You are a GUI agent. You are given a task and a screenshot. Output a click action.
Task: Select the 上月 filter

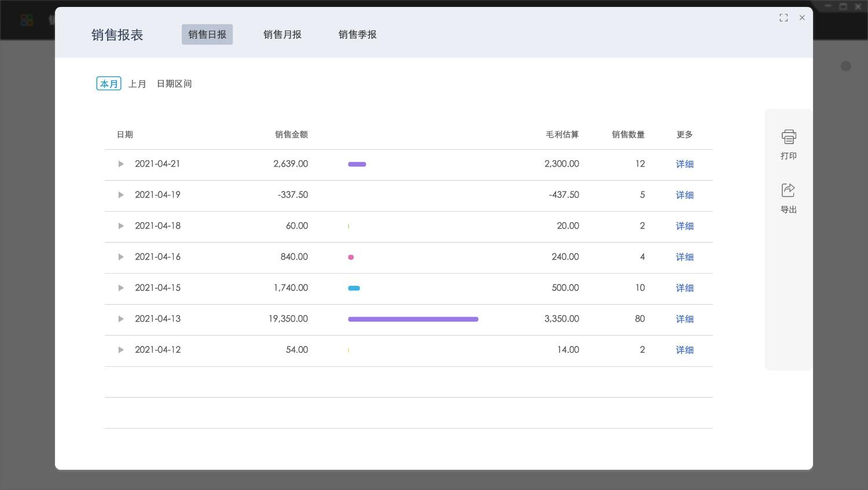pyautogui.click(x=137, y=84)
